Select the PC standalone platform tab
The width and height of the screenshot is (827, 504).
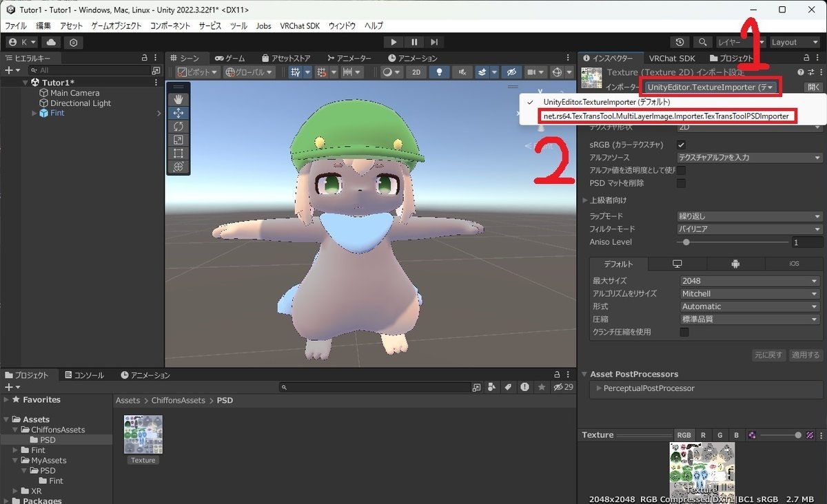tap(677, 264)
